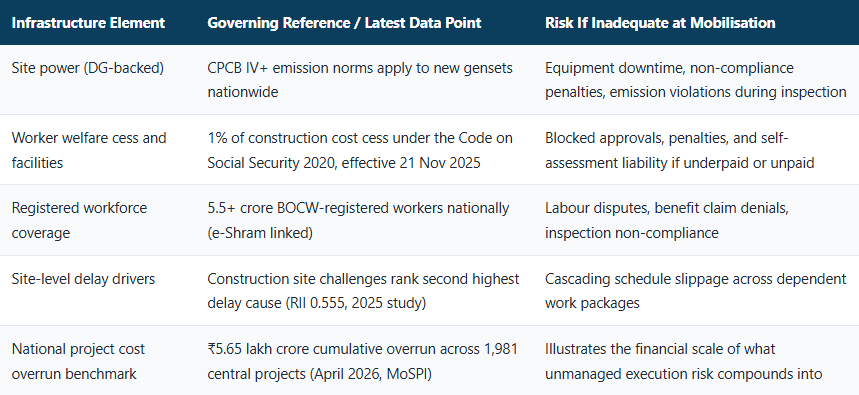Click the Infrastructure Element column header

pyautogui.click(x=88, y=23)
